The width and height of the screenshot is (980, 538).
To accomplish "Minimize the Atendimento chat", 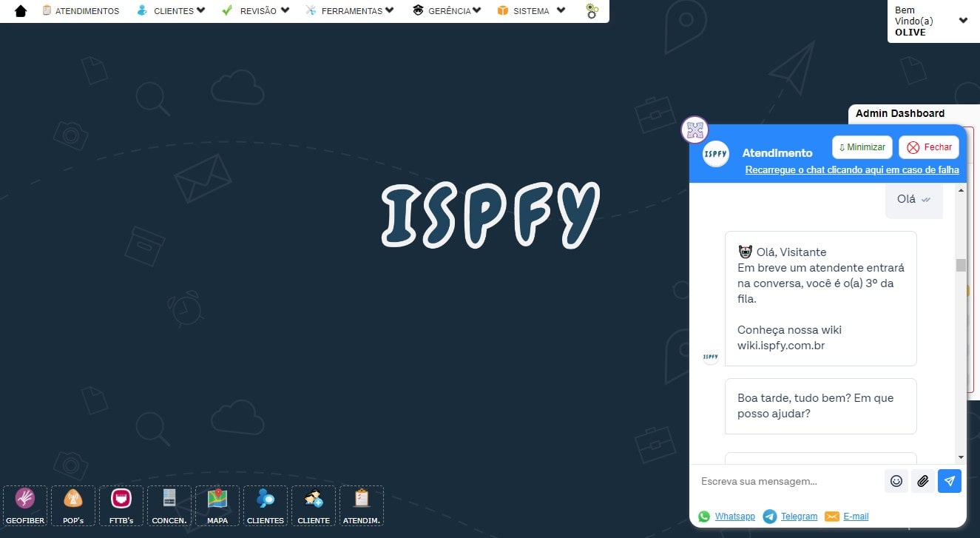I will (862, 147).
